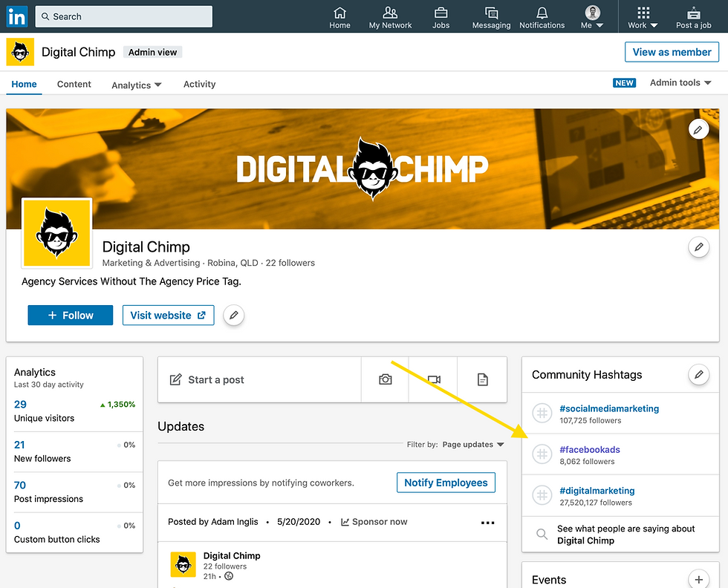Click inside the Search field

124,17
